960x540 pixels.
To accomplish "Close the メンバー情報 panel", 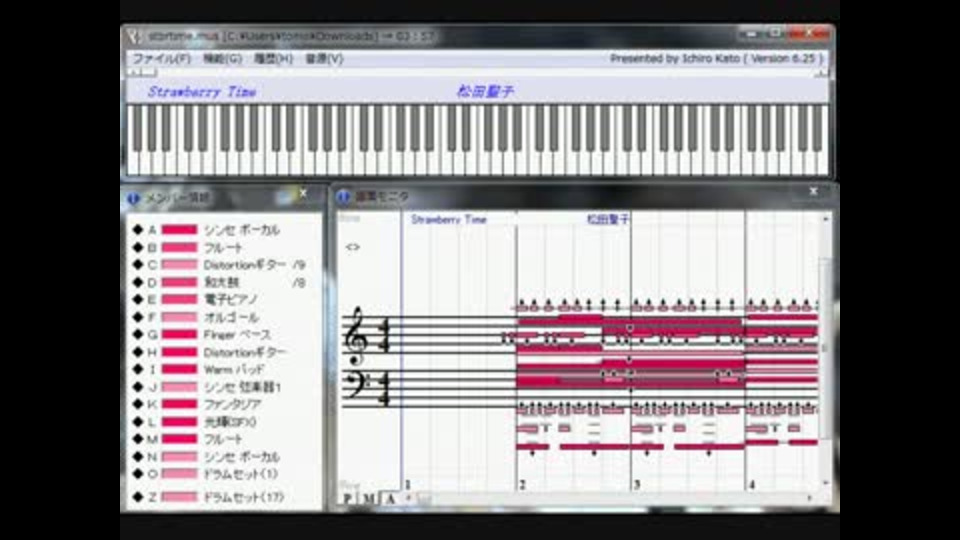I will pyautogui.click(x=303, y=193).
